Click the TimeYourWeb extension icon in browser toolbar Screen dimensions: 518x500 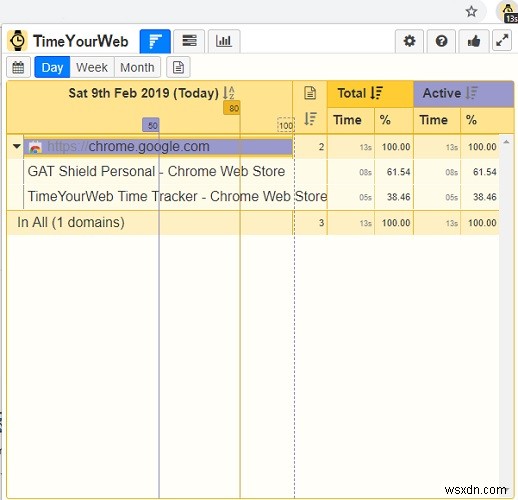click(508, 12)
